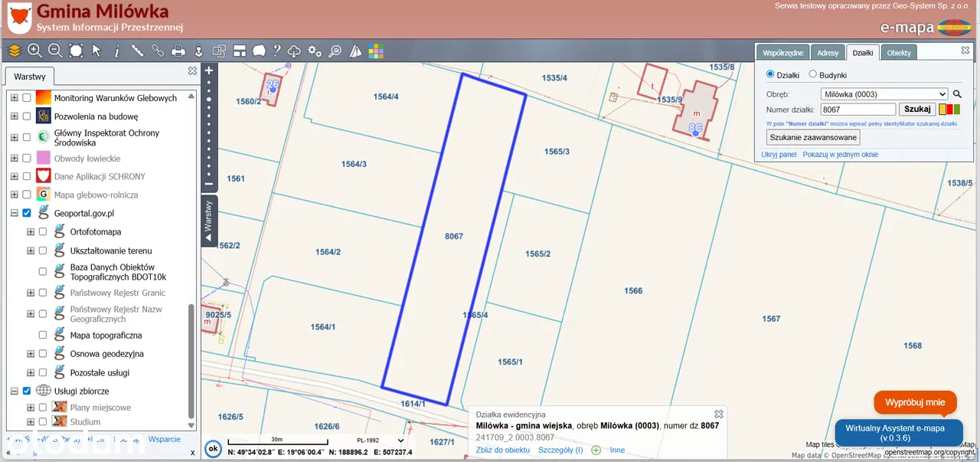Image resolution: width=980 pixels, height=462 pixels.
Task: Enable the Ortofotomapa layer checkbox
Action: tap(43, 231)
